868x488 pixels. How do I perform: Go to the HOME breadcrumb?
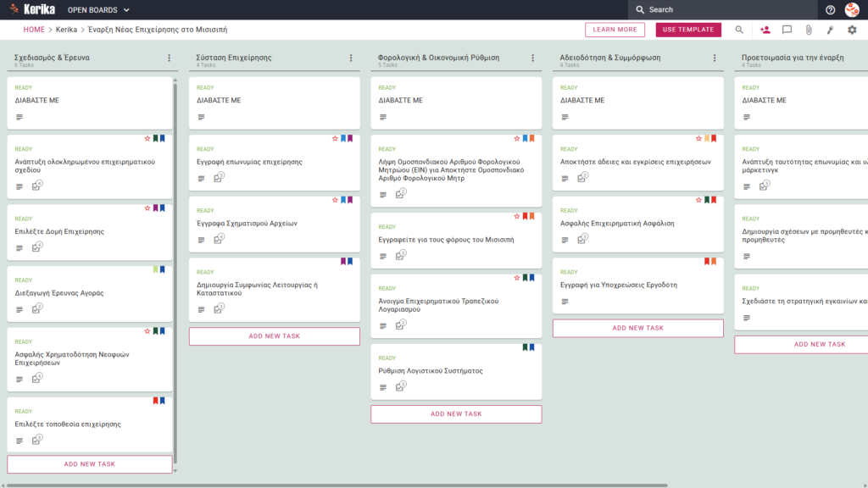click(34, 30)
